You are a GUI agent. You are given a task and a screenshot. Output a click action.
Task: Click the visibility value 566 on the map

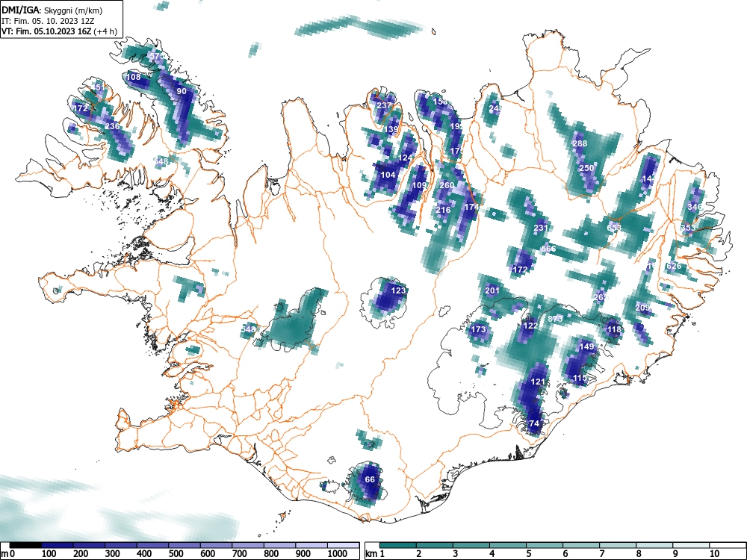pos(549,249)
